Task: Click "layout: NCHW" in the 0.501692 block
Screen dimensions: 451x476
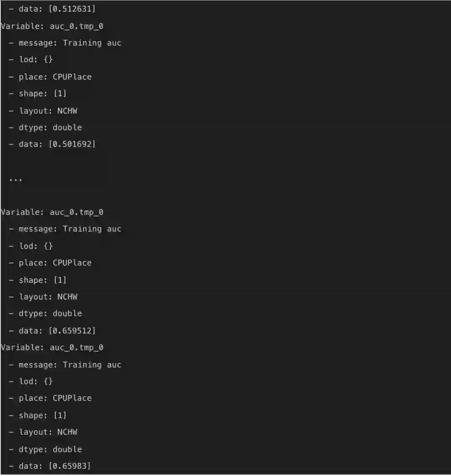Action: [48, 111]
